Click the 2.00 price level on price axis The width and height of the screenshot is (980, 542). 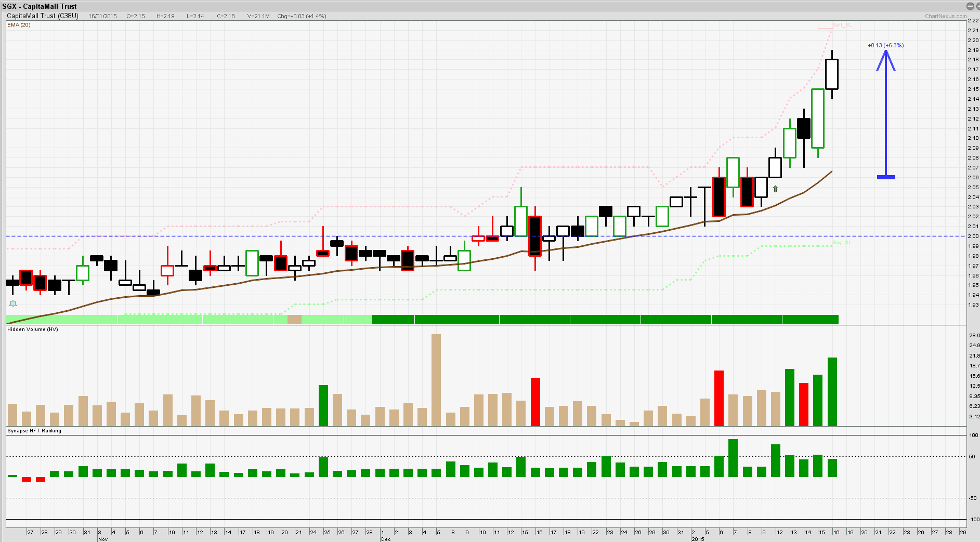[x=973, y=236]
